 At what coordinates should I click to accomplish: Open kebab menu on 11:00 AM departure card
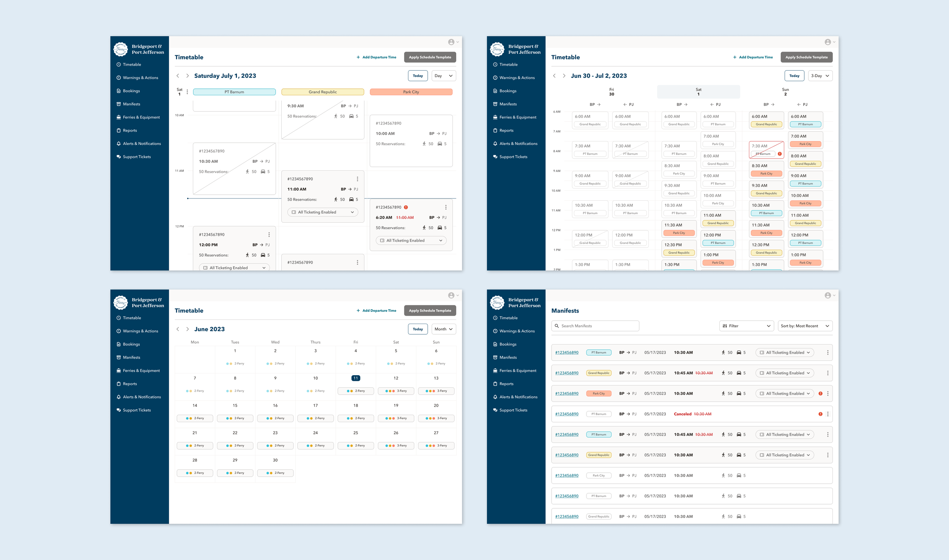pyautogui.click(x=357, y=179)
